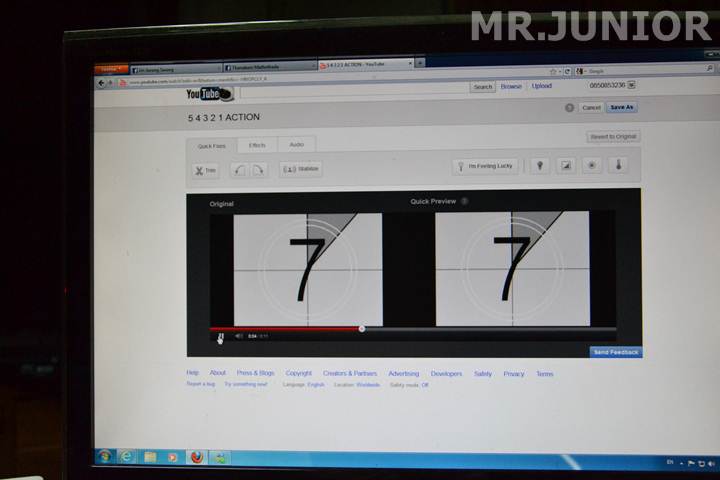
Task: Click the browser back arrow
Action: (101, 83)
